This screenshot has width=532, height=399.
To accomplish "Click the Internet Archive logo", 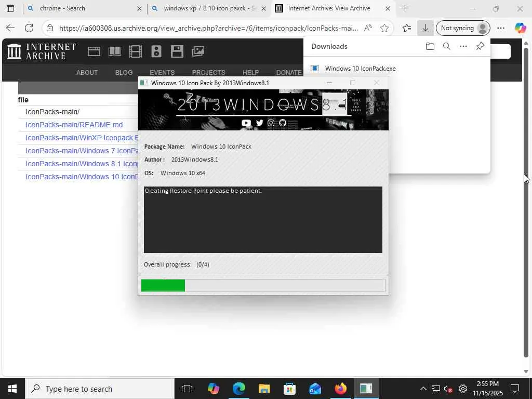I will [x=42, y=51].
